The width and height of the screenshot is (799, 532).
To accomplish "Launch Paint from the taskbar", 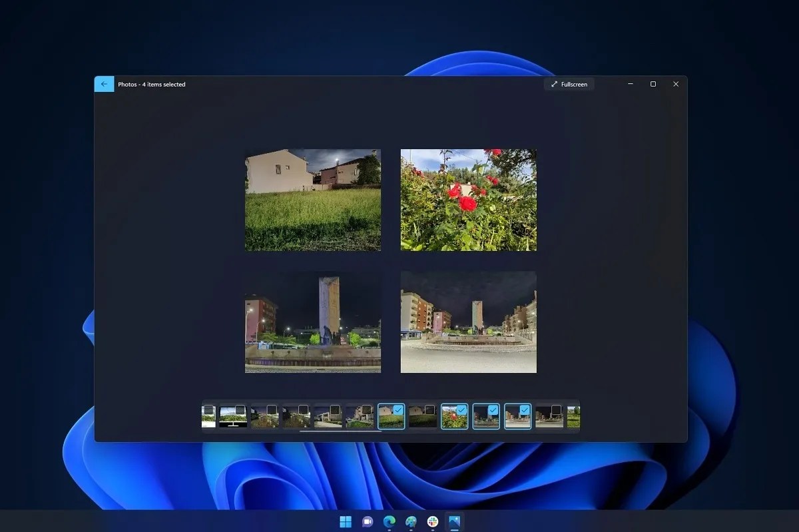I will point(411,521).
